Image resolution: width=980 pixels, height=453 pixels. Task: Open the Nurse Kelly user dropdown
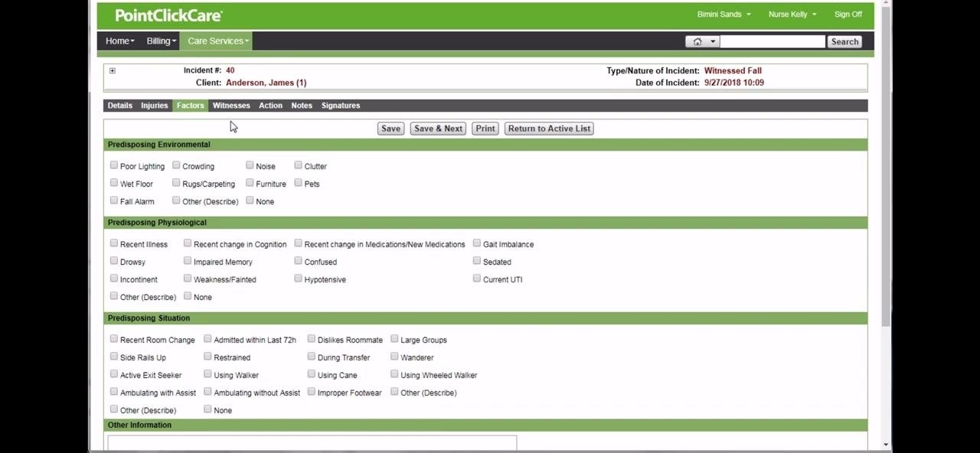(792, 15)
